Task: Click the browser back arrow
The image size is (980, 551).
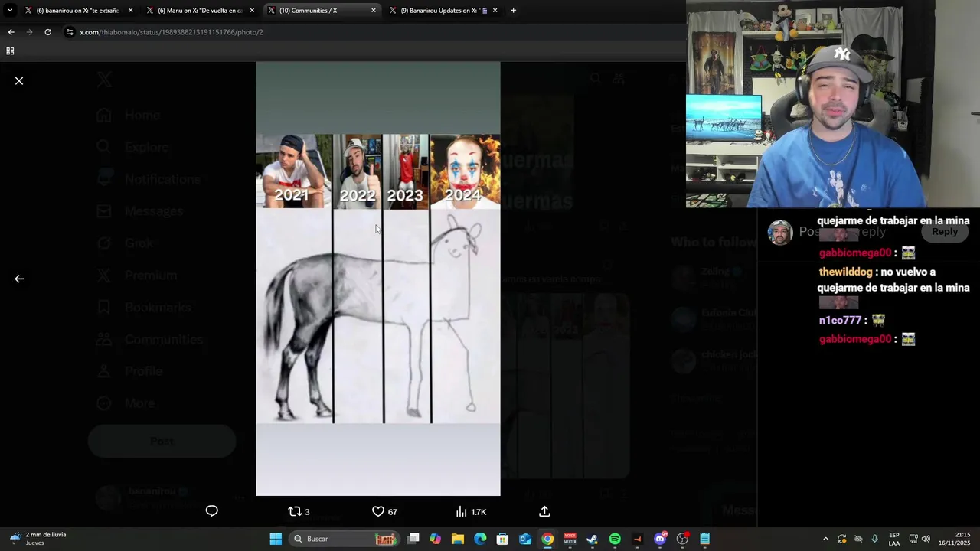Action: click(x=11, y=32)
